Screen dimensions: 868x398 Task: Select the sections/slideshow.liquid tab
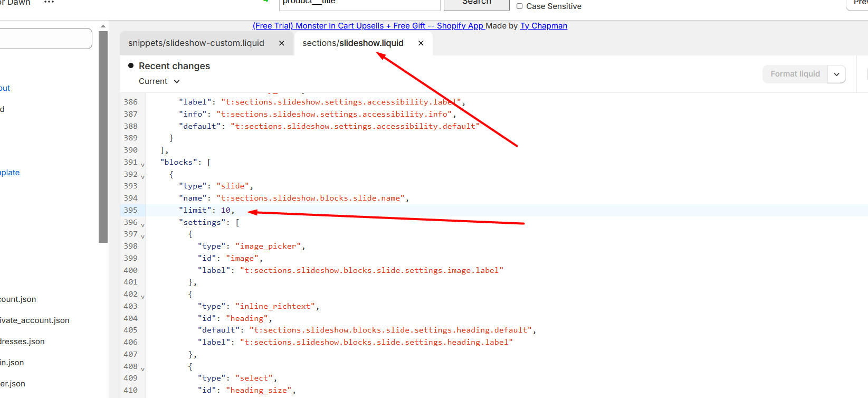[353, 43]
